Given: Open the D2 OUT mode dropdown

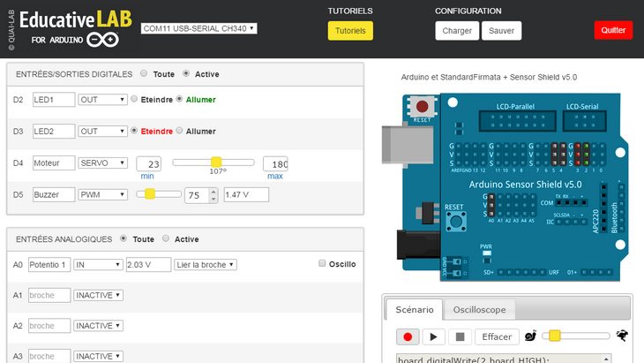Looking at the screenshot, I should coord(102,100).
